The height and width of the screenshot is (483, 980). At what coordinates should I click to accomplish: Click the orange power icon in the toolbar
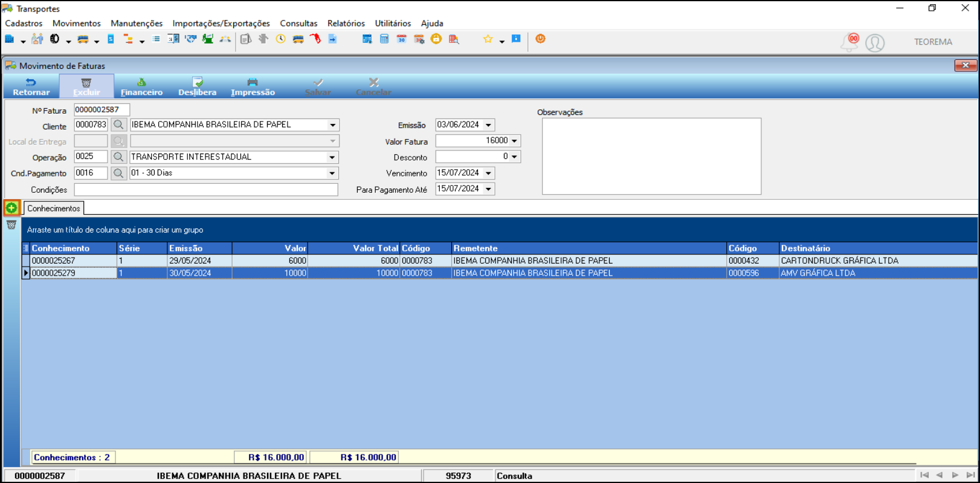pyautogui.click(x=540, y=39)
